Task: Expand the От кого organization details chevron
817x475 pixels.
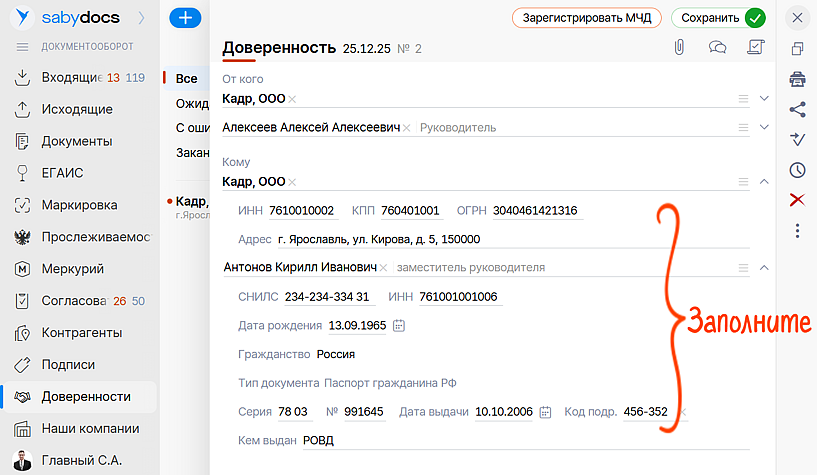Action: [764, 98]
